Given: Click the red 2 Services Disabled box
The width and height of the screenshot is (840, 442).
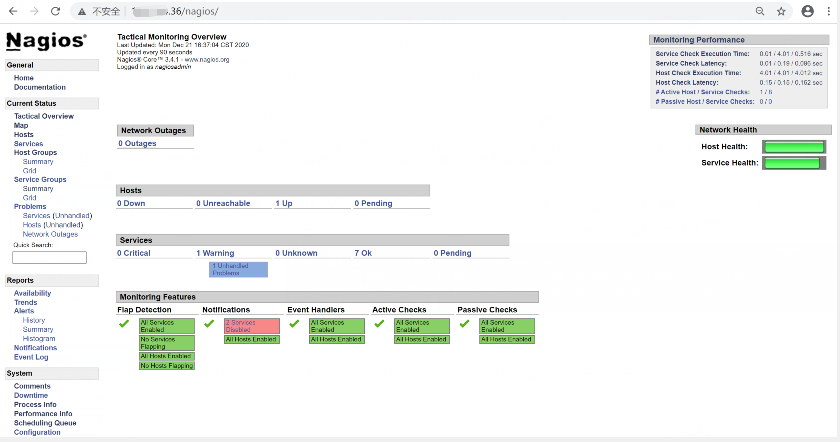Looking at the screenshot, I should pyautogui.click(x=252, y=326).
